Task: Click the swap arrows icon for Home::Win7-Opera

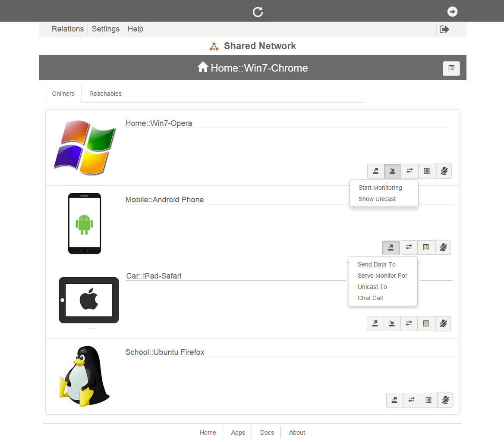Action: [x=409, y=171]
